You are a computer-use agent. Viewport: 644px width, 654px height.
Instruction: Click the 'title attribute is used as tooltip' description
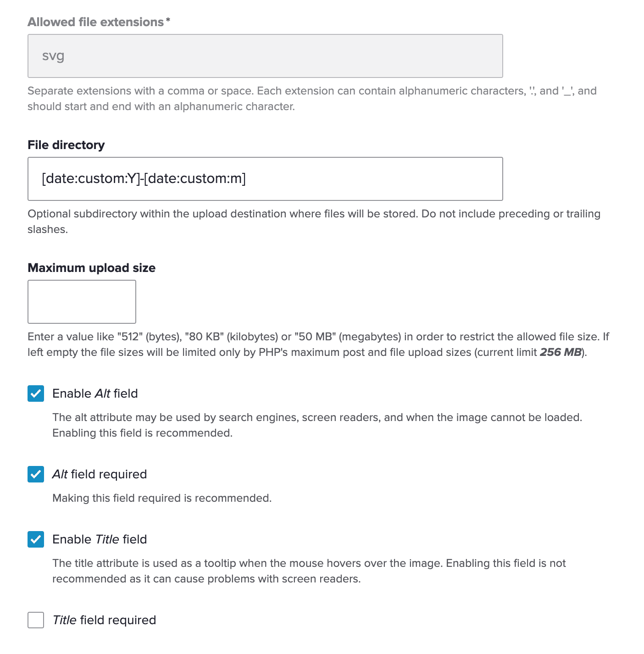tap(309, 571)
